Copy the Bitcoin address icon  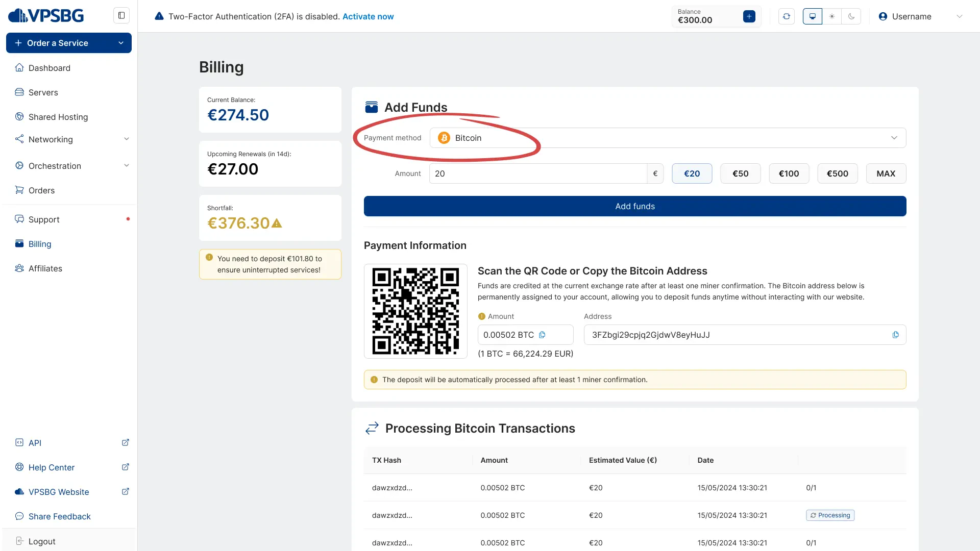click(895, 335)
